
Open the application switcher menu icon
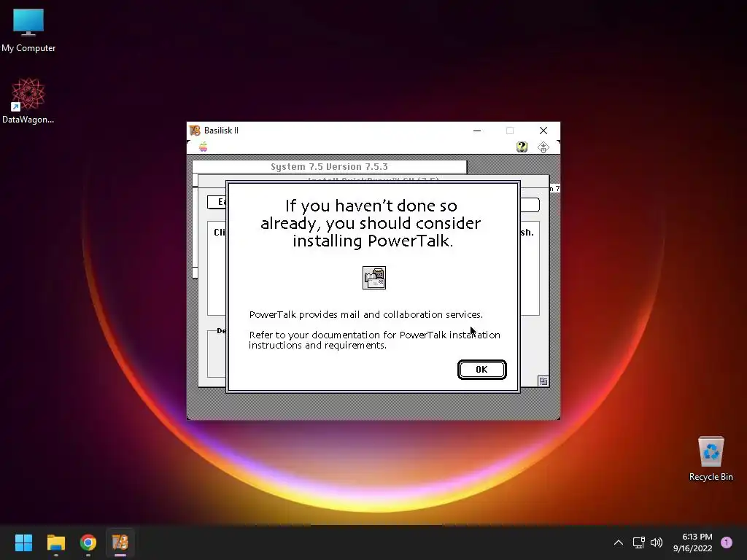click(543, 147)
